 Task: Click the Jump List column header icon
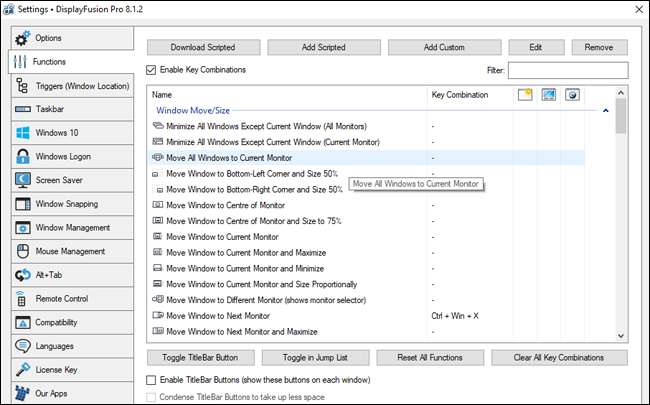[549, 95]
